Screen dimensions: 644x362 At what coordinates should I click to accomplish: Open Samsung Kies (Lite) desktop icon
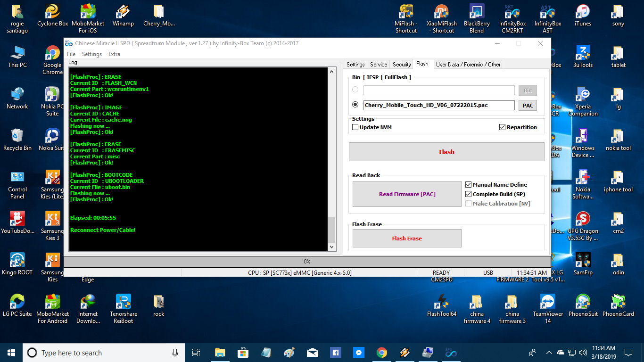click(x=52, y=185)
